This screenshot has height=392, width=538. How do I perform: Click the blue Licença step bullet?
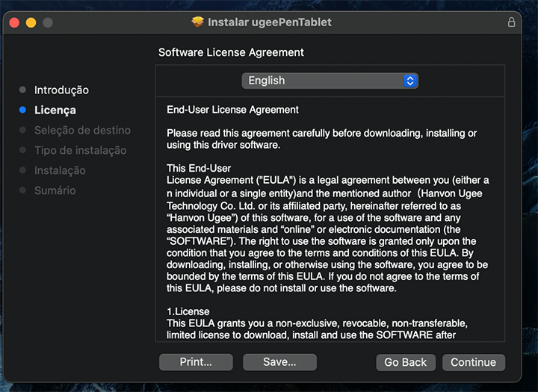22,110
